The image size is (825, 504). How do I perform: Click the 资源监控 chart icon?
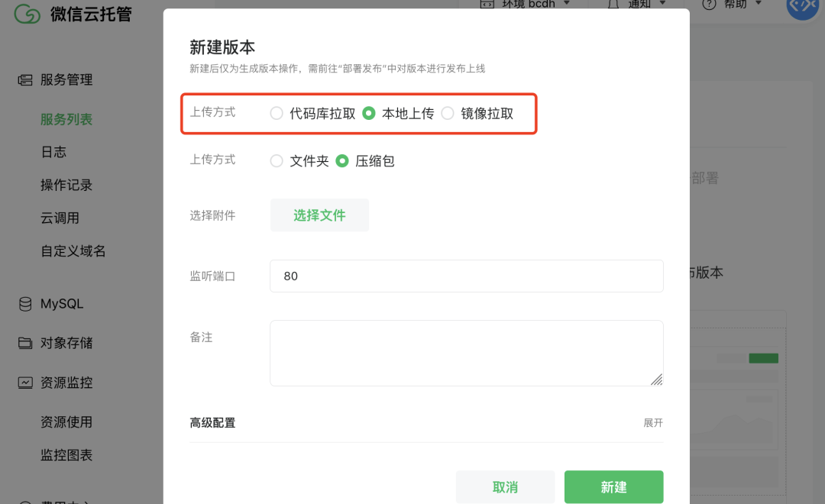pos(25,383)
